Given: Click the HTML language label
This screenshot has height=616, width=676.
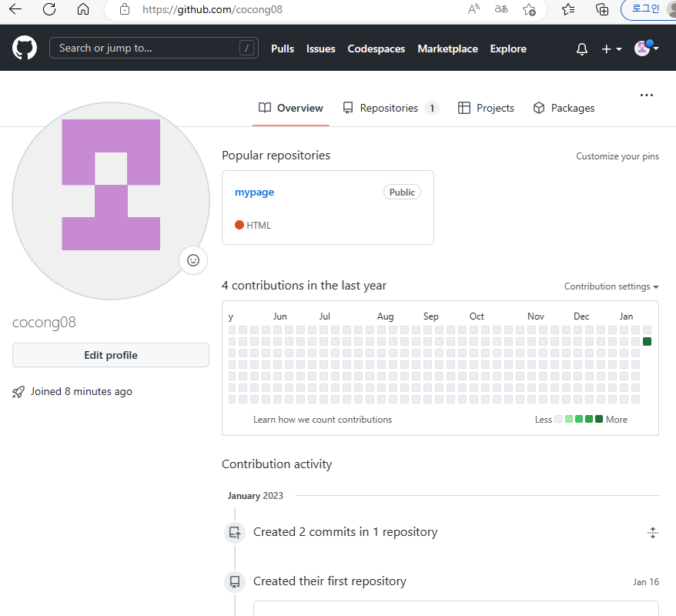Looking at the screenshot, I should 259,225.
